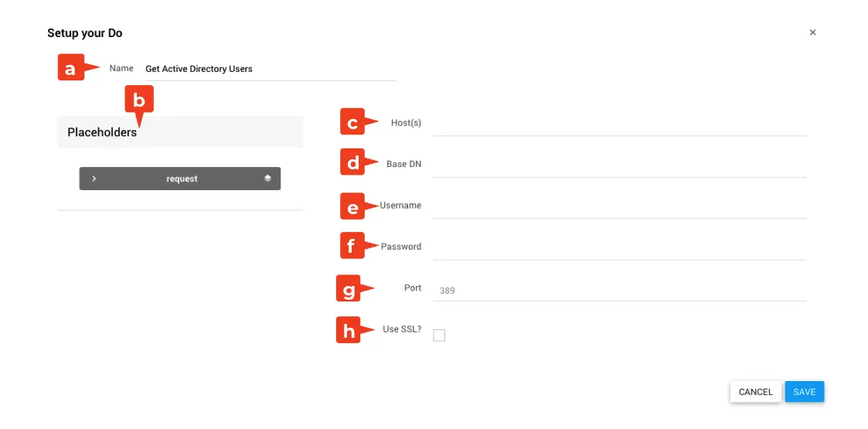
Task: Click the red 'd' marker near Base DN
Action: click(352, 163)
